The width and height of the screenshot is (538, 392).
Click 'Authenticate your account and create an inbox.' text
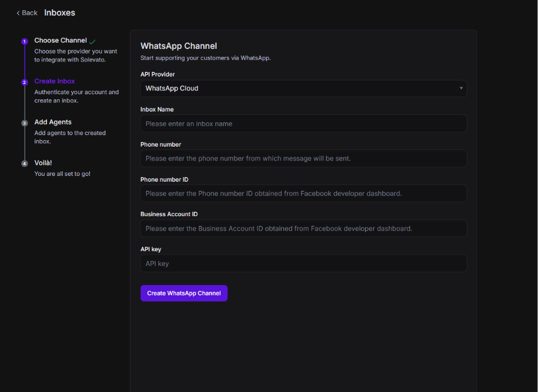tap(76, 97)
